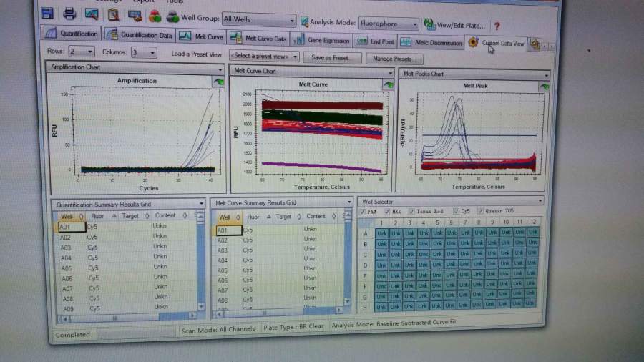The height and width of the screenshot is (362, 644).
Task: Open the Analysis Mode Fluorophore dropdown
Action: pos(390,24)
